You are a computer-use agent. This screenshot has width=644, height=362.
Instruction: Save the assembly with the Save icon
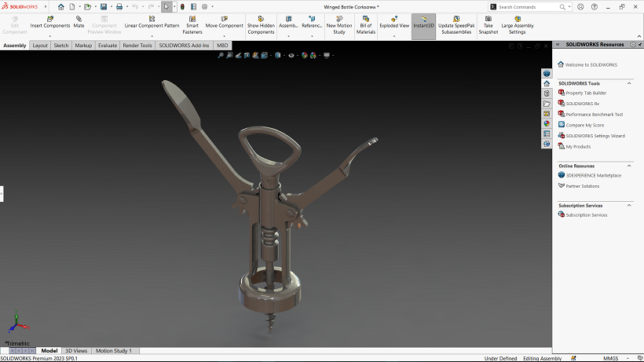[x=104, y=6]
